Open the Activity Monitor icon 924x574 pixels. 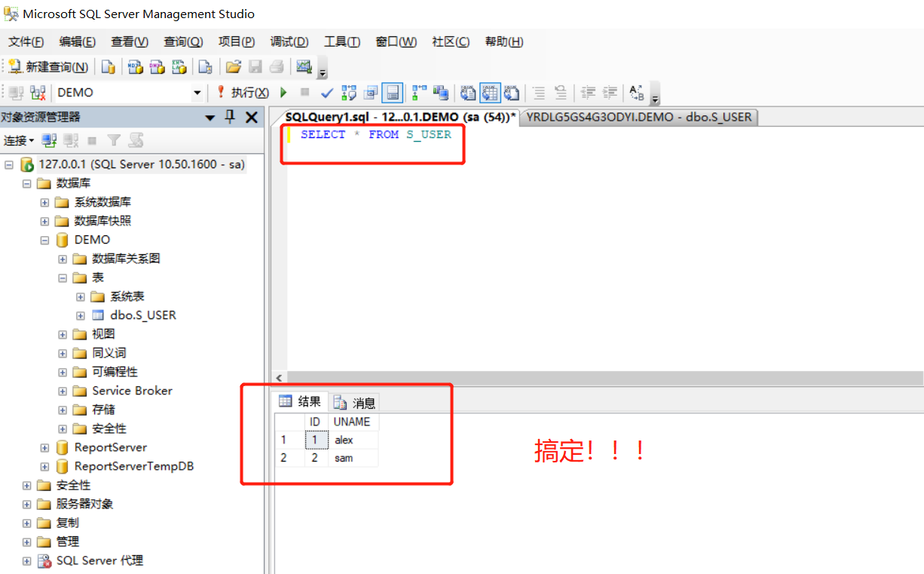pyautogui.click(x=304, y=66)
